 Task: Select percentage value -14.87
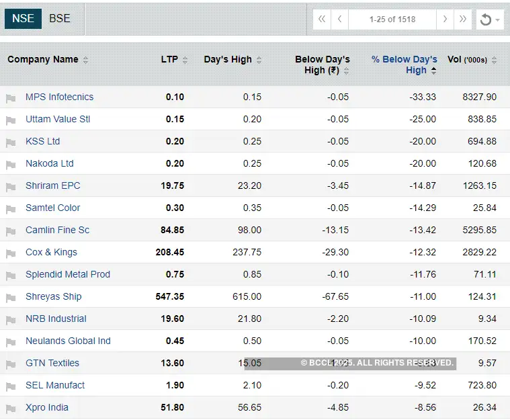[x=423, y=185]
